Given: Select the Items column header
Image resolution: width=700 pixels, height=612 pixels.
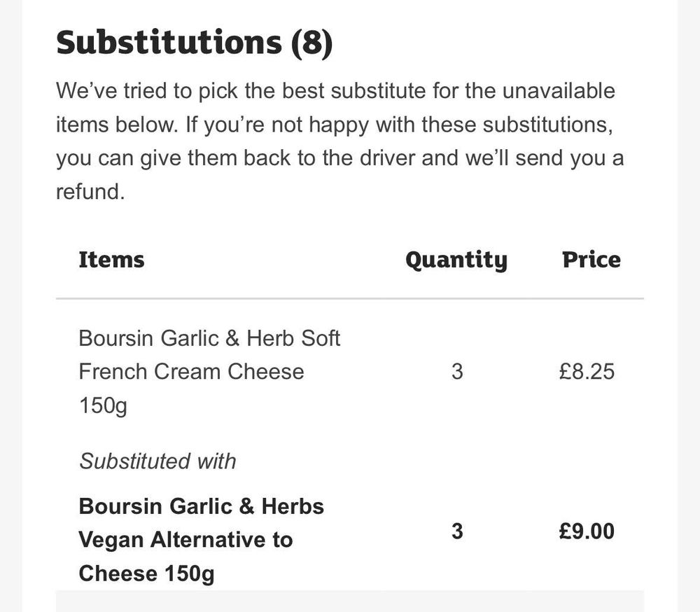Looking at the screenshot, I should coord(111,260).
